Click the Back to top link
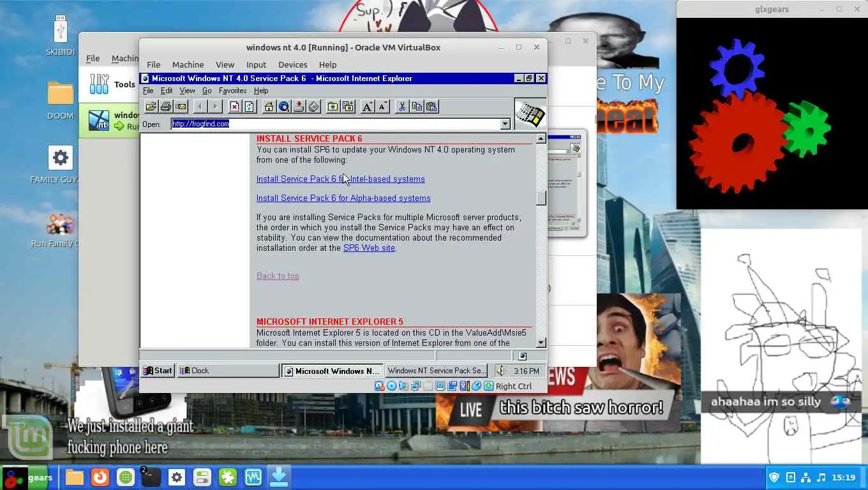 coord(278,276)
